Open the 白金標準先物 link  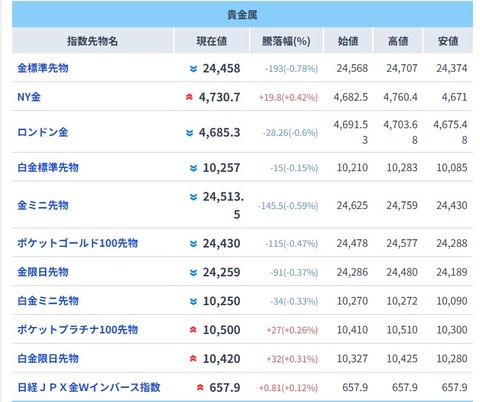click(48, 167)
